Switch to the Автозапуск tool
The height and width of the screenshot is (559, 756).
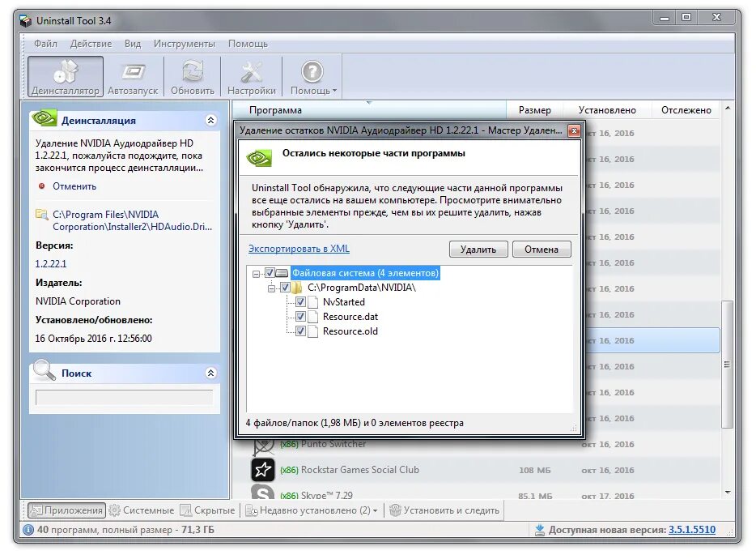[133, 77]
